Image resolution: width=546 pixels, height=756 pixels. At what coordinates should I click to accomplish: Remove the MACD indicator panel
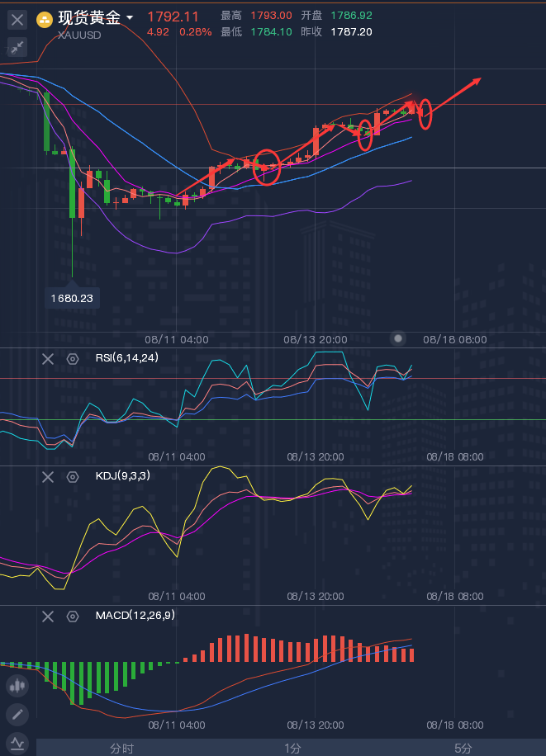pos(48,616)
